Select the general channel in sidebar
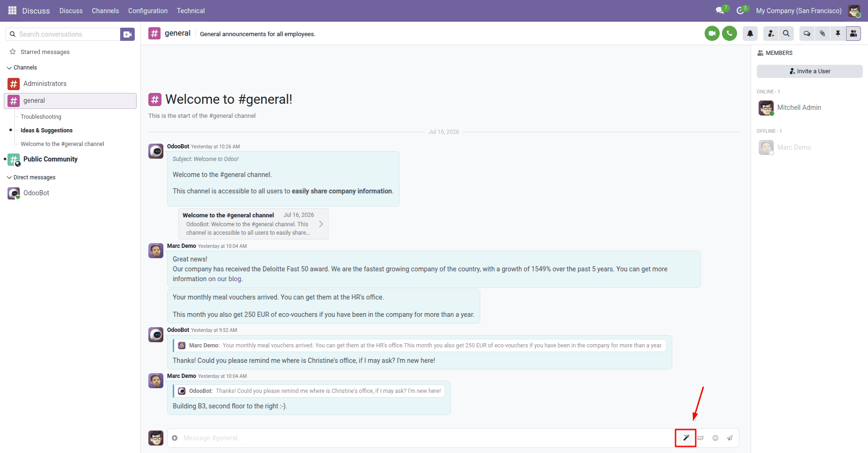 (70, 101)
